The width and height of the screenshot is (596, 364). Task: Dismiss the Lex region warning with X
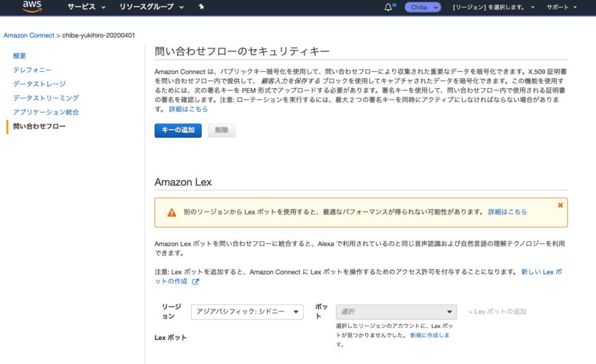click(x=560, y=205)
